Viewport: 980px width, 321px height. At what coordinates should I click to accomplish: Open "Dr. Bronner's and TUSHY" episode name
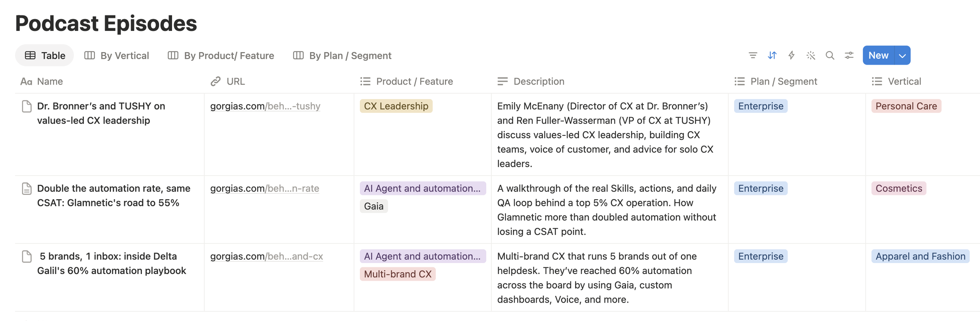pos(101,113)
